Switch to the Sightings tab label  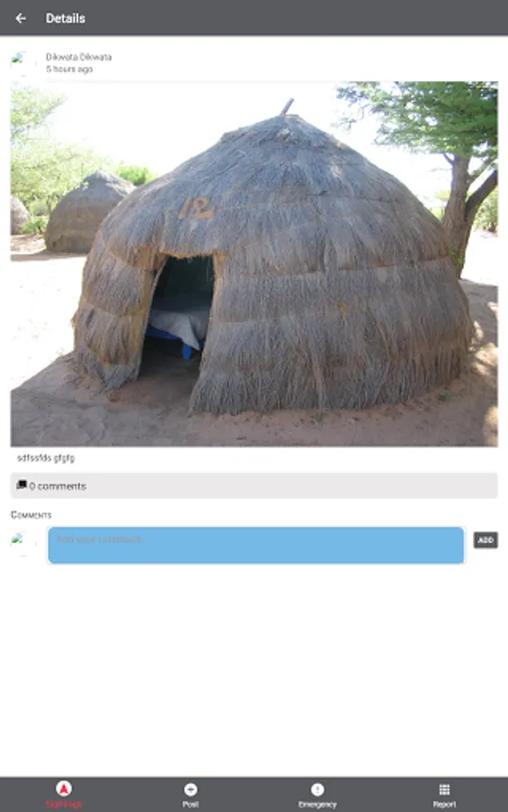[x=64, y=804]
